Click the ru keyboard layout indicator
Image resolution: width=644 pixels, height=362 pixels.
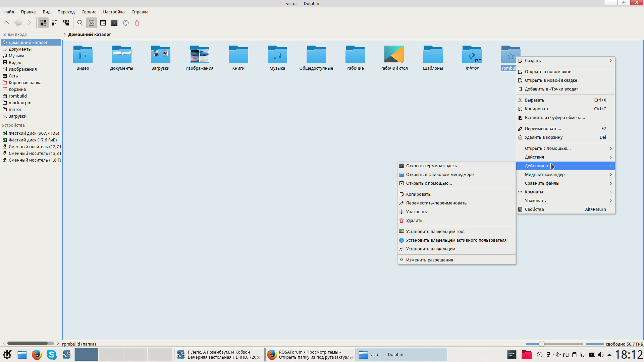pos(566,355)
